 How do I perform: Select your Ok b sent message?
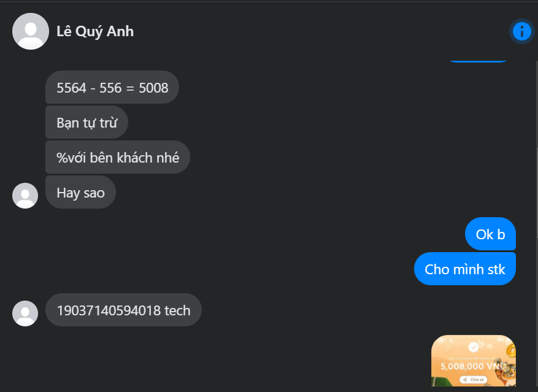point(490,234)
